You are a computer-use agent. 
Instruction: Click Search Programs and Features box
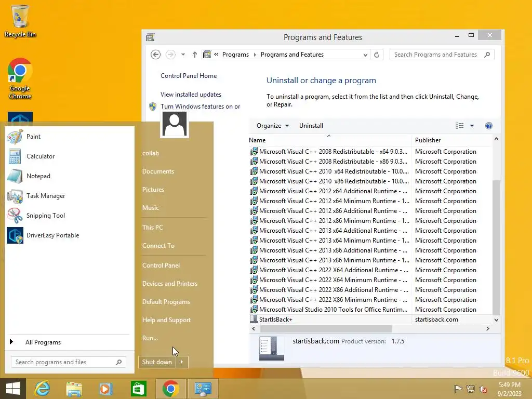[x=442, y=55]
